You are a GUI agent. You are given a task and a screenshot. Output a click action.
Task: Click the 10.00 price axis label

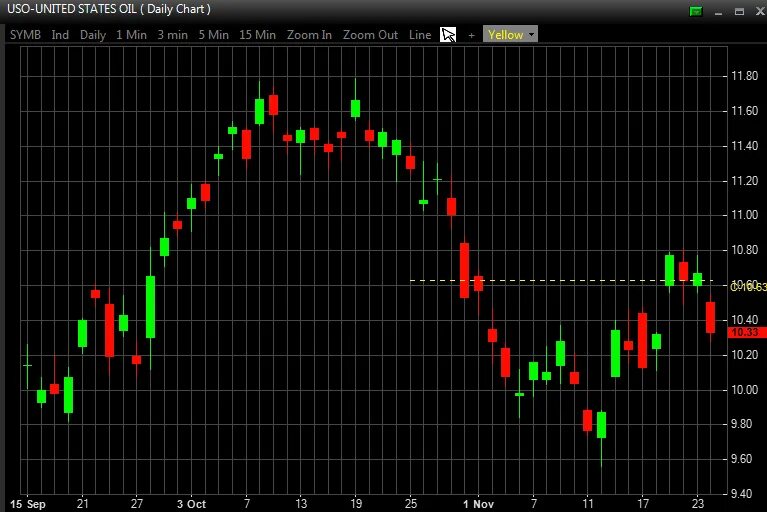744,390
